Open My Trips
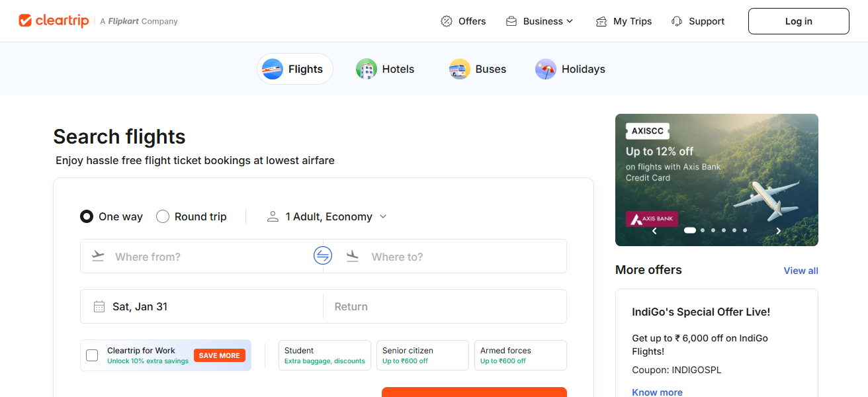 point(623,21)
